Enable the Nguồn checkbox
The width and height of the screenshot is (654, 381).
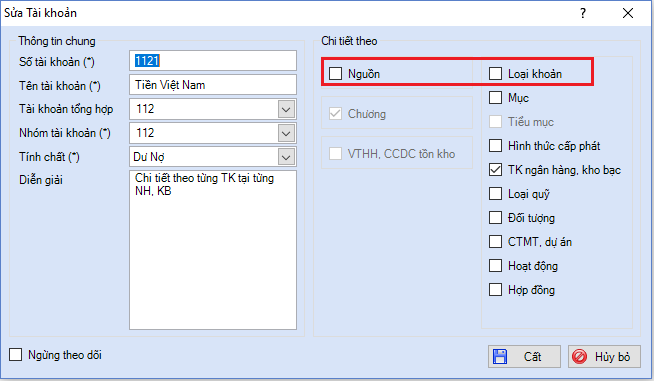tap(335, 73)
